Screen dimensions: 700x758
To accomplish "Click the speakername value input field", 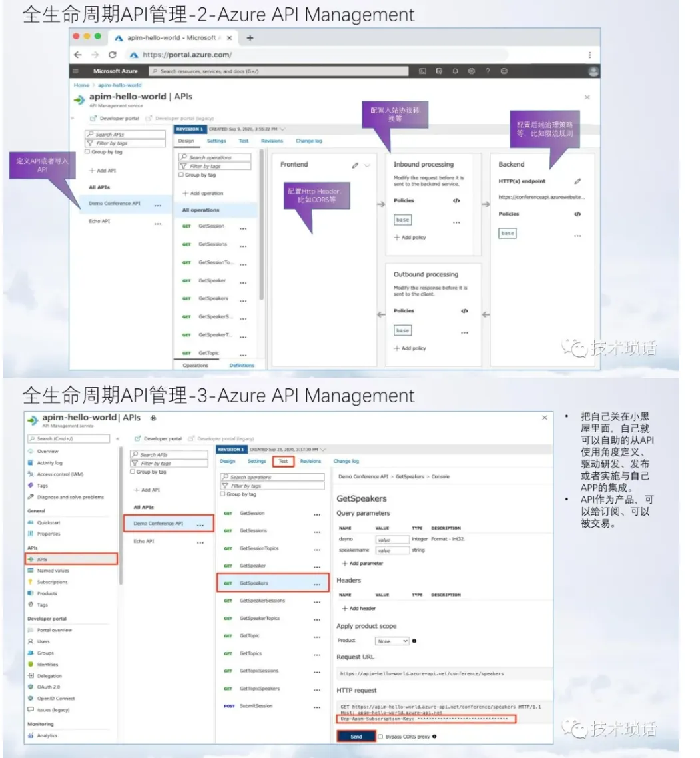I will tap(392, 551).
